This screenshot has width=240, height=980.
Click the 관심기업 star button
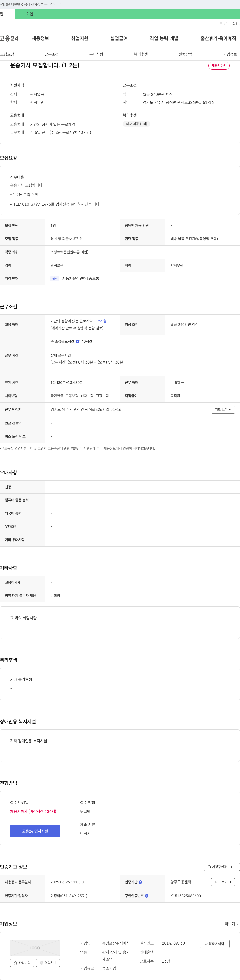pos(22,963)
